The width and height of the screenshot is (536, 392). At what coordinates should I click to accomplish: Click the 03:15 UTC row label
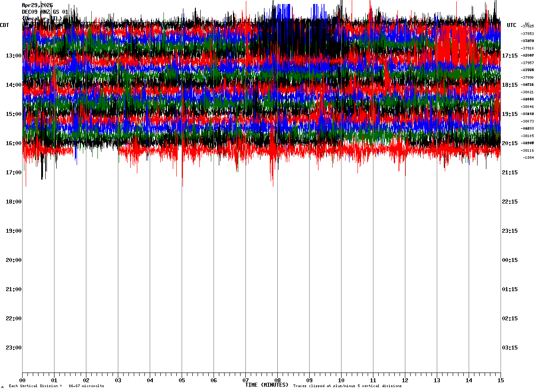510,347
